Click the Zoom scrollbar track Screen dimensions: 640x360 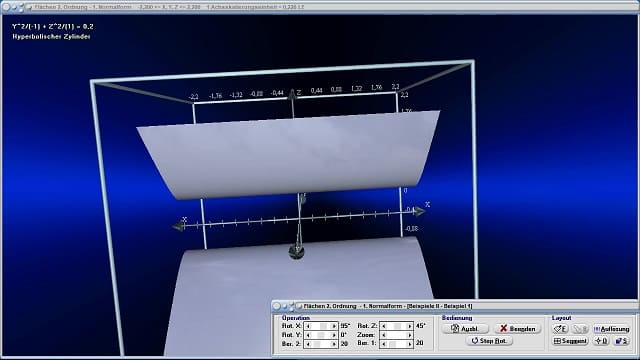(396, 335)
